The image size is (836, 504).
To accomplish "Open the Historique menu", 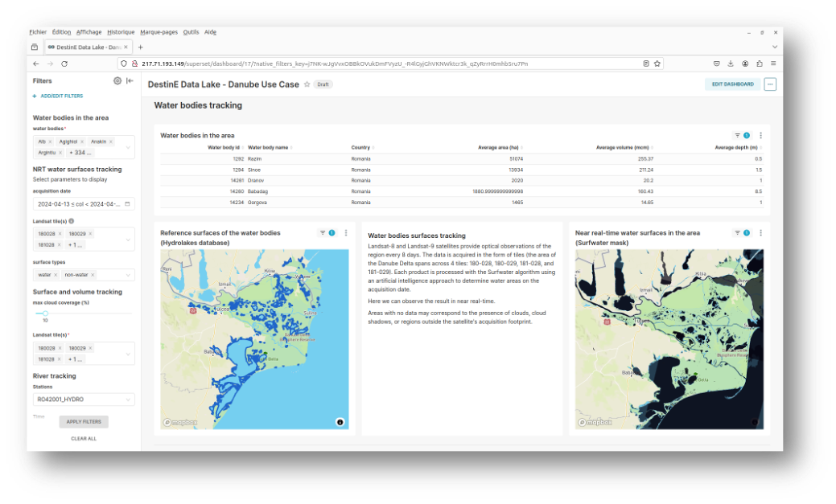I will click(121, 32).
